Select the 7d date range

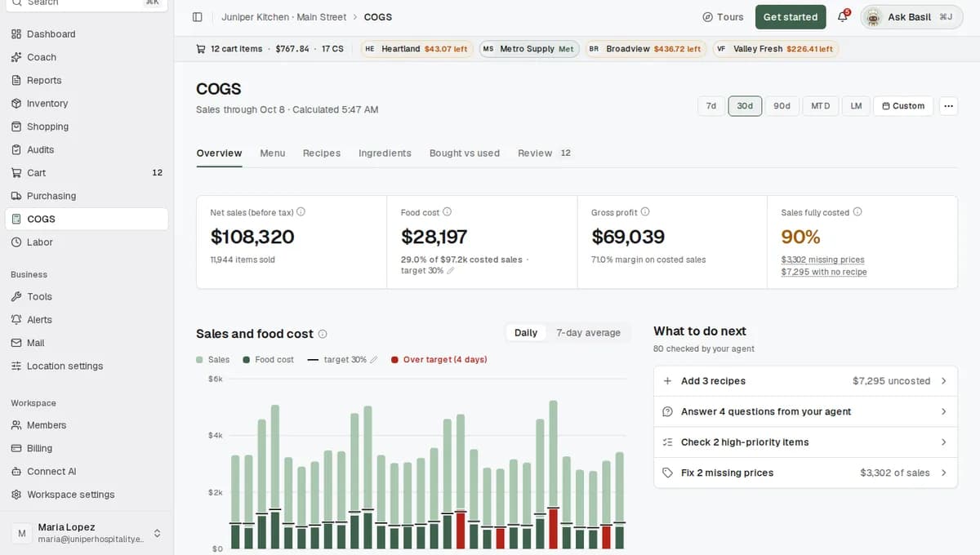[711, 106]
